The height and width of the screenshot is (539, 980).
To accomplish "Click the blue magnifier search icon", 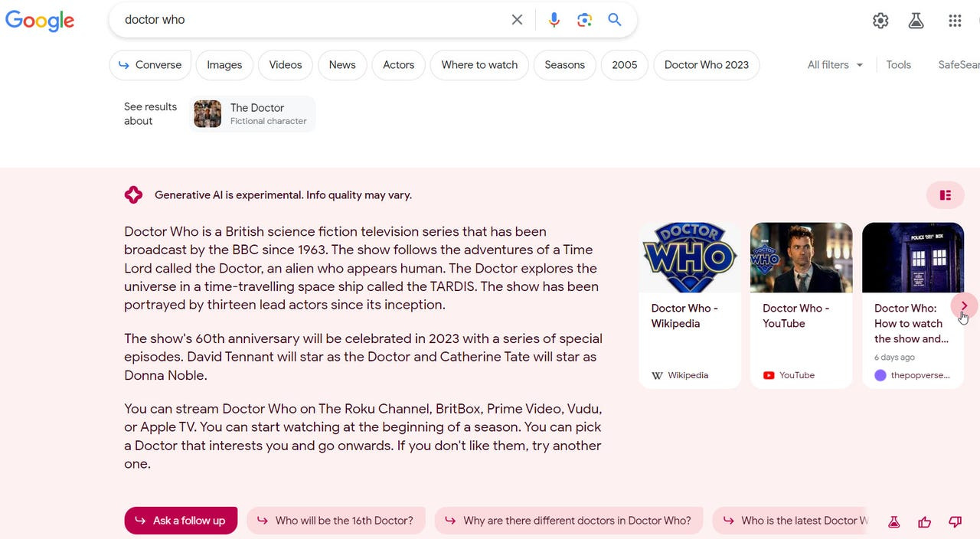I will [x=615, y=20].
